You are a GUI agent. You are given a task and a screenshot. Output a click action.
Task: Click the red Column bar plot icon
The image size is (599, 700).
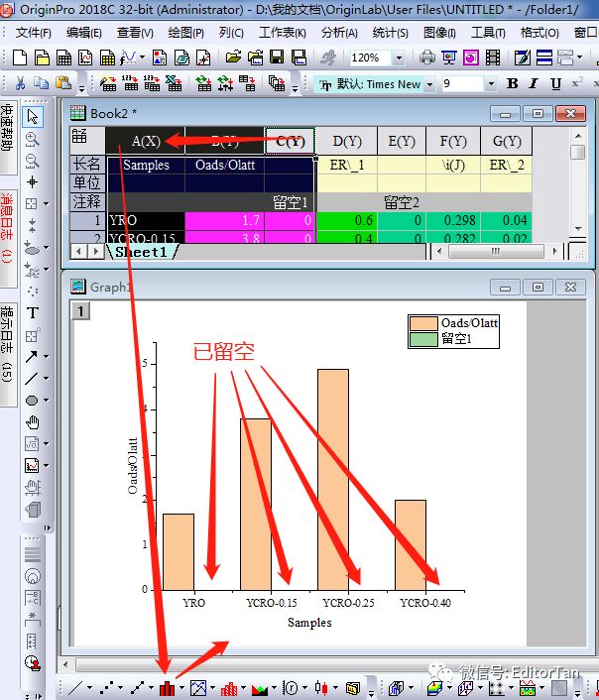click(167, 688)
